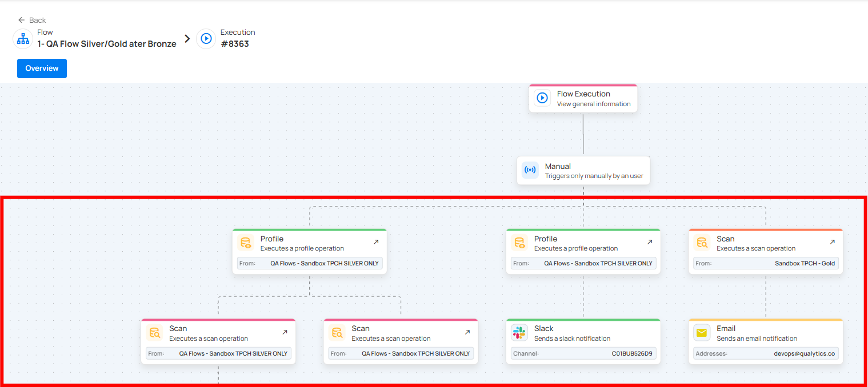Click the Back arrow link

pos(31,20)
